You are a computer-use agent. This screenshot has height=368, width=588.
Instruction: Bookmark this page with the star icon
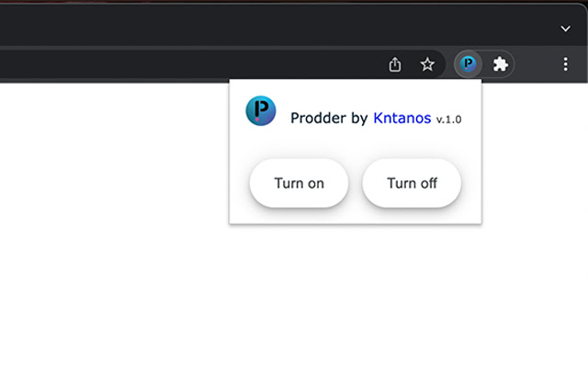coord(427,64)
